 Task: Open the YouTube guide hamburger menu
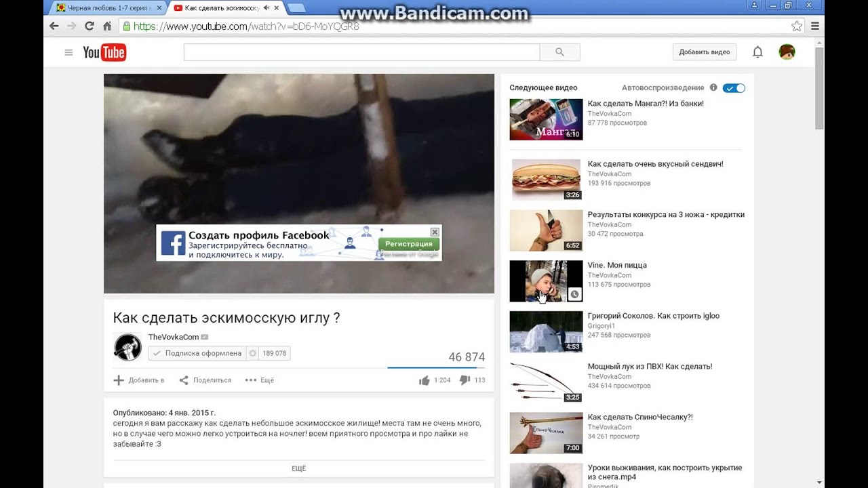click(x=68, y=52)
